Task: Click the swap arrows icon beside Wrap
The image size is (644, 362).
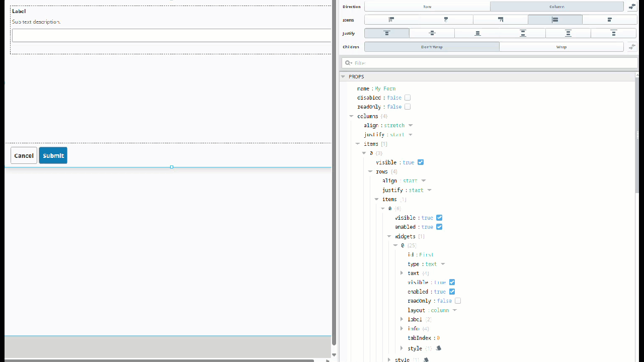Action: 632,47
